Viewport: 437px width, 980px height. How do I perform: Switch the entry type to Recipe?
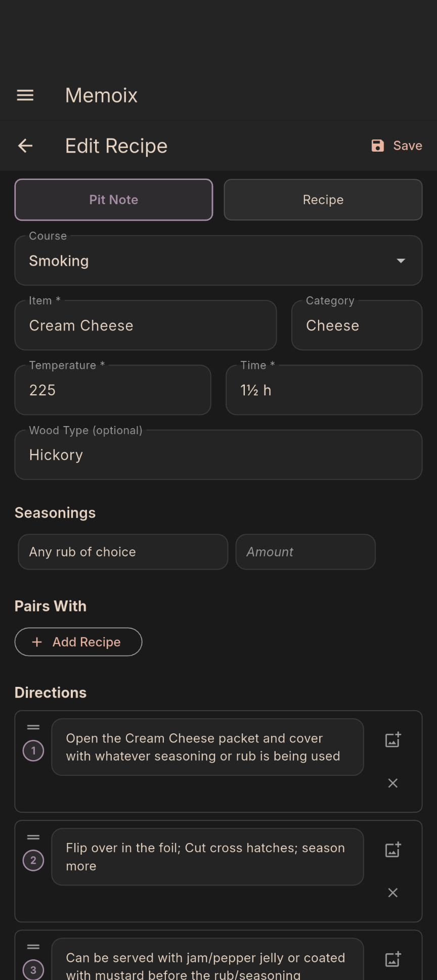click(323, 200)
